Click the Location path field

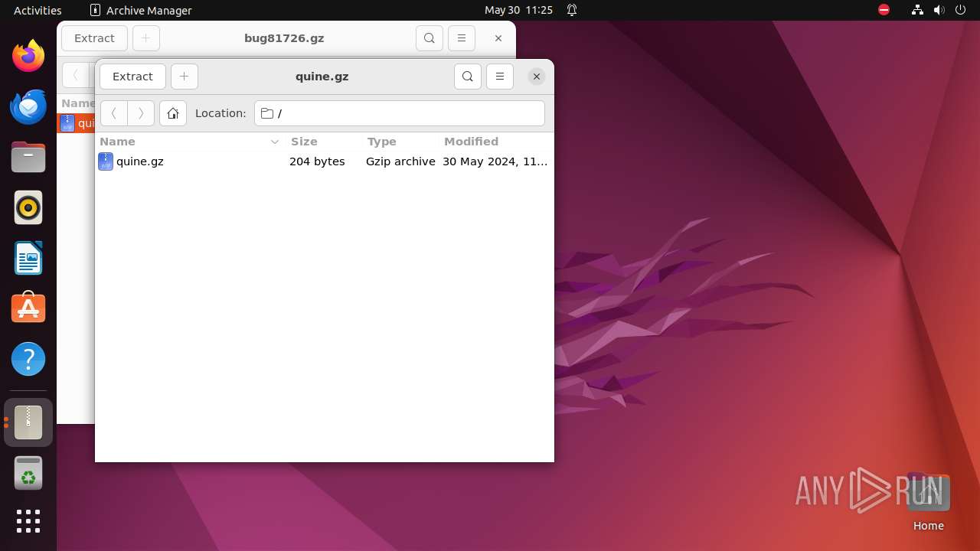coord(400,113)
